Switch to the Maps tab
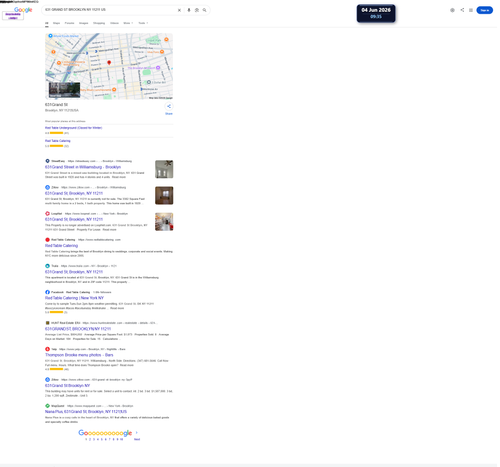 tap(56, 23)
